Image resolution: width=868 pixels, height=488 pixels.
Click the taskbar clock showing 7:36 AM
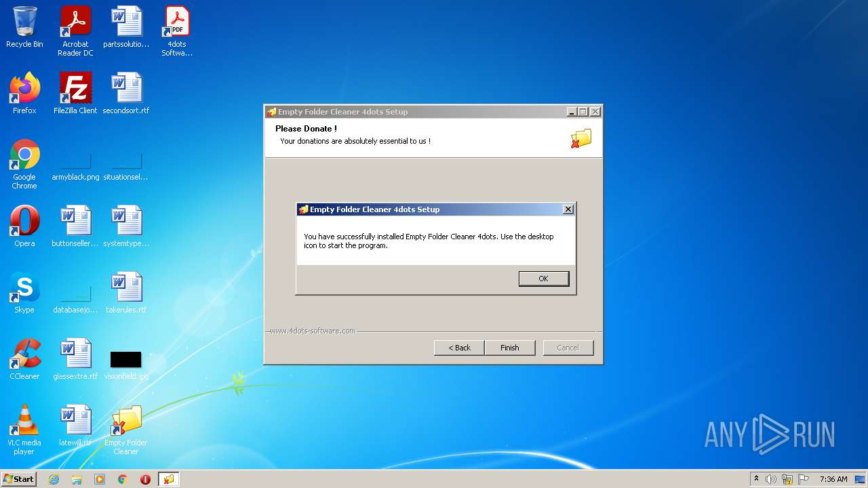(x=833, y=479)
